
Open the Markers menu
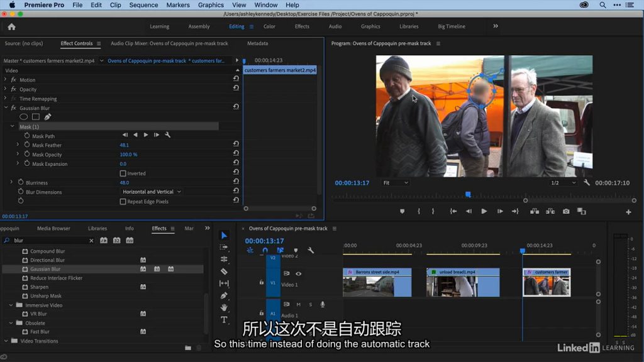pos(178,5)
